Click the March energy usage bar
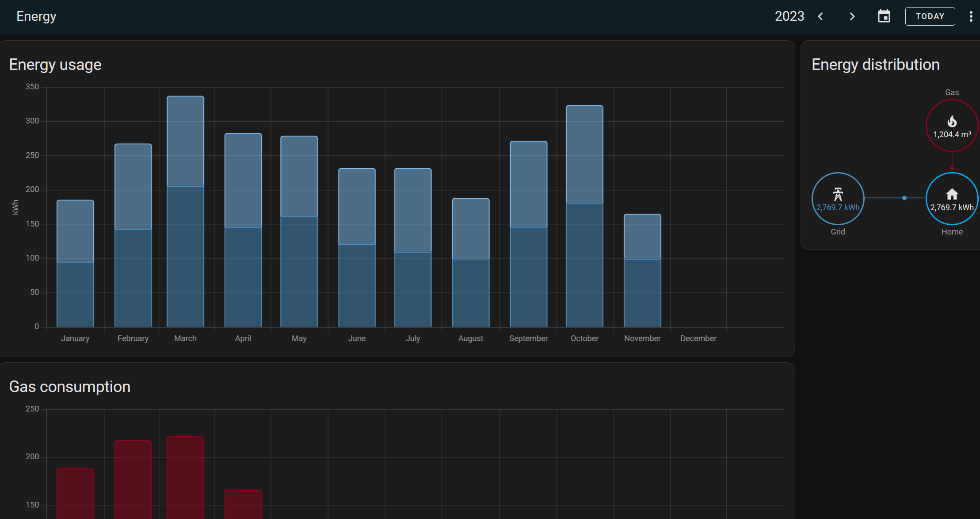 [185, 212]
